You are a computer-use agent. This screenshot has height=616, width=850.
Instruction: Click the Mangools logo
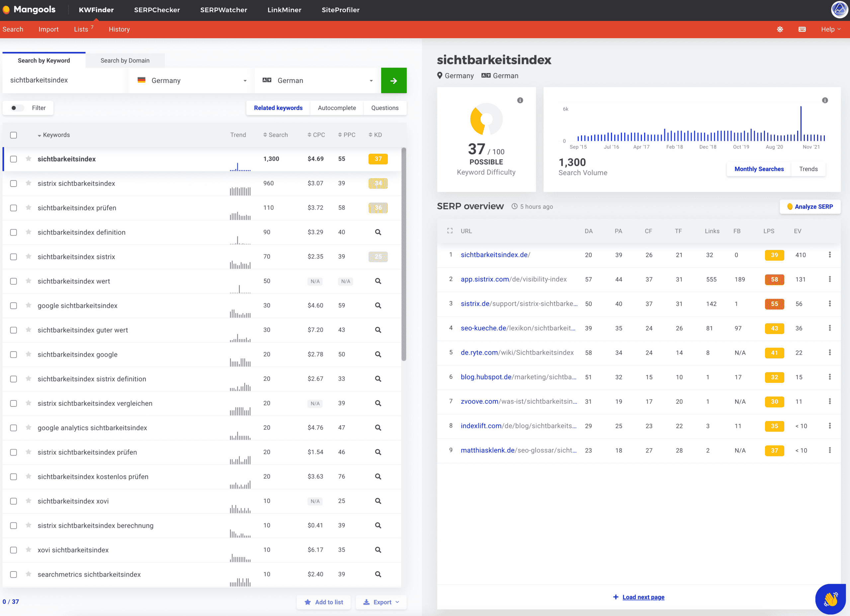click(x=29, y=9)
